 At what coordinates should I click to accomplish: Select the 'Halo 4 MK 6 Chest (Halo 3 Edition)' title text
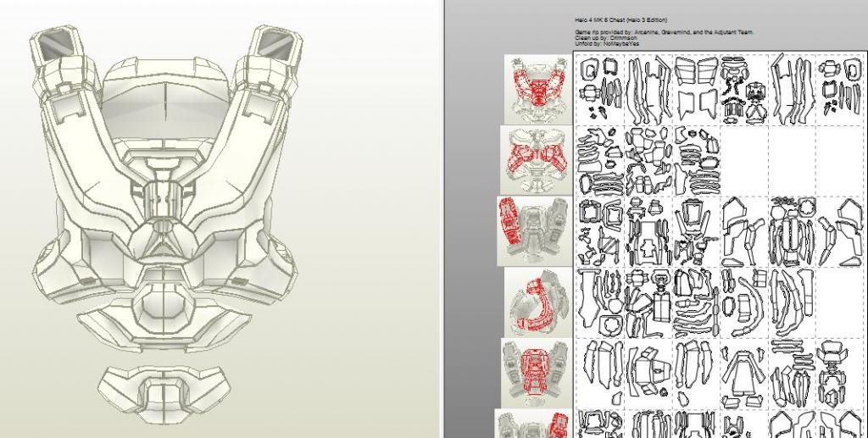tap(621, 20)
